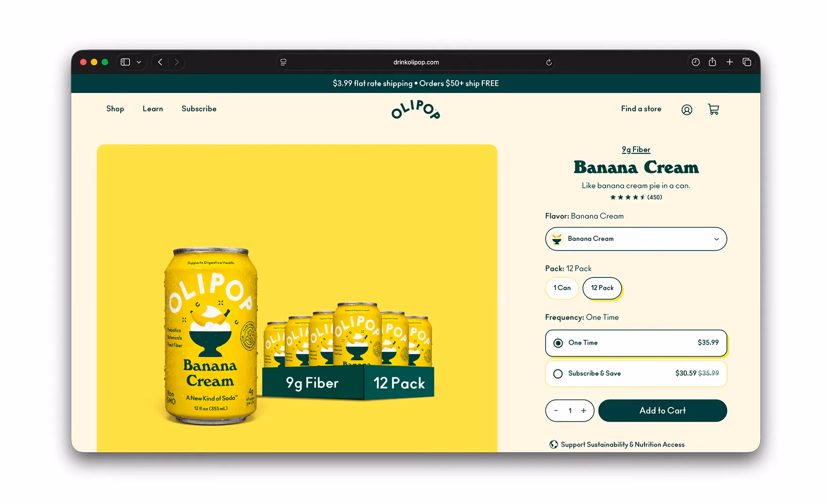The width and height of the screenshot is (826, 504).
Task: Click the banana bowl icon in flavor selector
Action: click(557, 239)
